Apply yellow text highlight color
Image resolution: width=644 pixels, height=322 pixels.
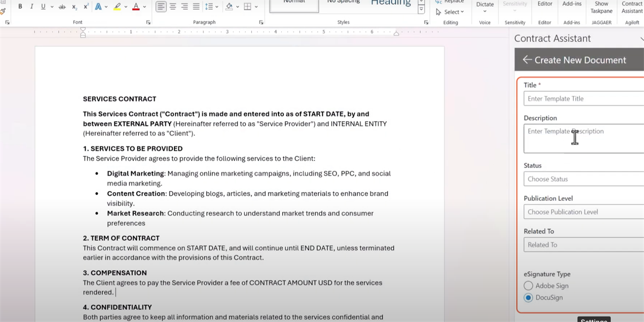click(117, 6)
